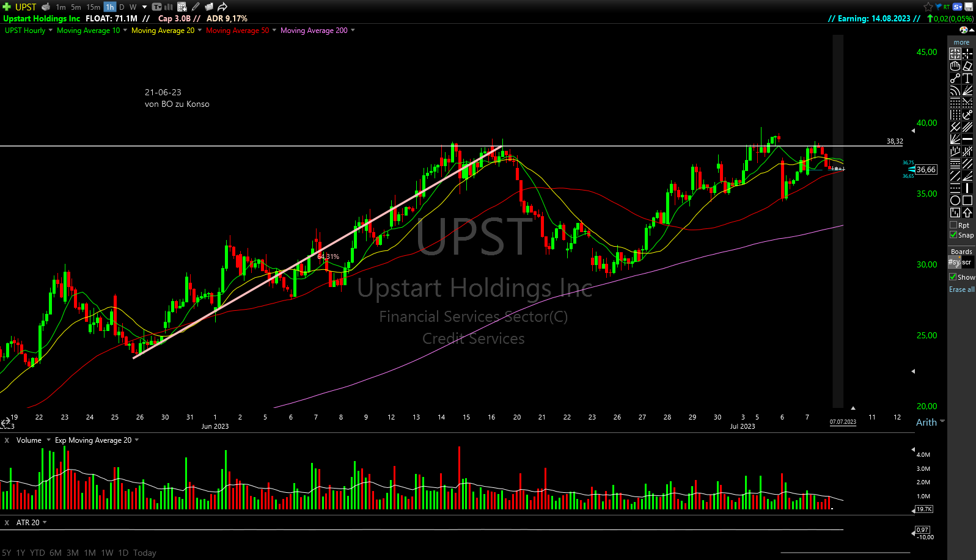
Task: Select the Fibonacci arcs tool
Action: click(x=955, y=90)
